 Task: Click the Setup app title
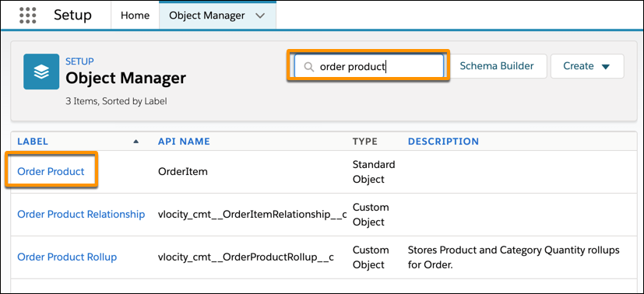pyautogui.click(x=72, y=16)
